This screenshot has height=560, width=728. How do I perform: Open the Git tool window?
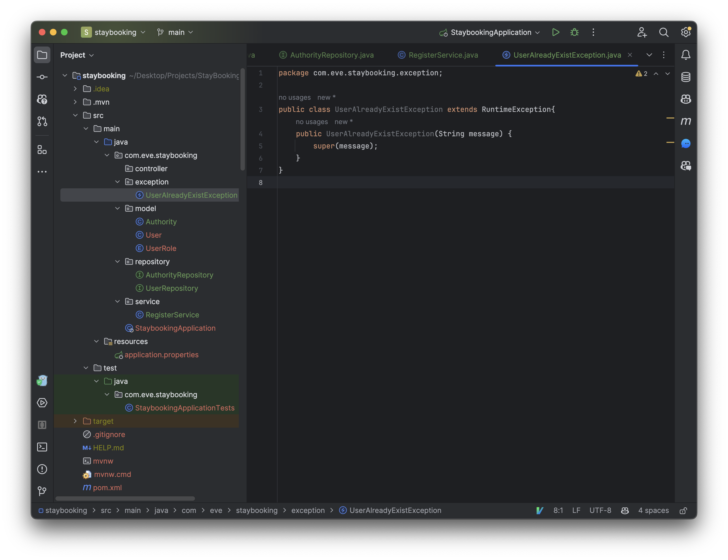tap(42, 491)
